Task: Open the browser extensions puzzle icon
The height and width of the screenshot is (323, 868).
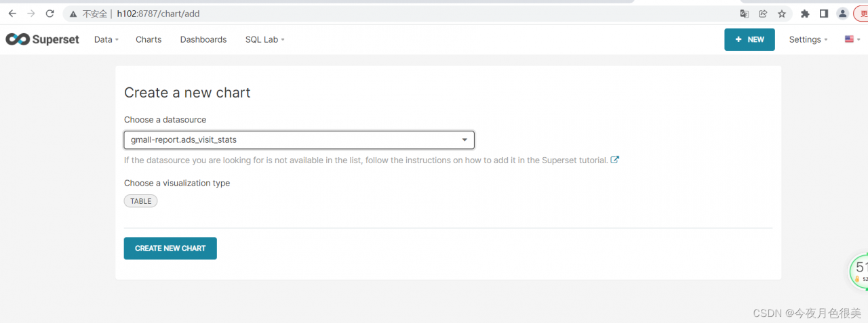Action: click(805, 14)
